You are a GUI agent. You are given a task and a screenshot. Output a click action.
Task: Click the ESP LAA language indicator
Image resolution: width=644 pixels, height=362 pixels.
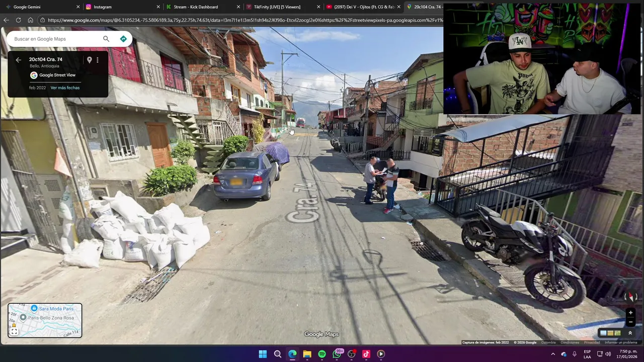click(587, 354)
